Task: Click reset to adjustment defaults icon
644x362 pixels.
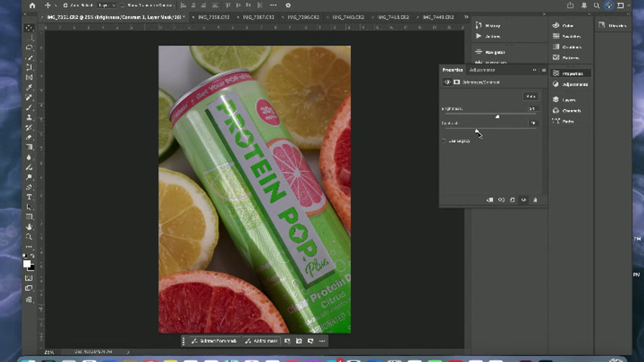Action: (512, 200)
